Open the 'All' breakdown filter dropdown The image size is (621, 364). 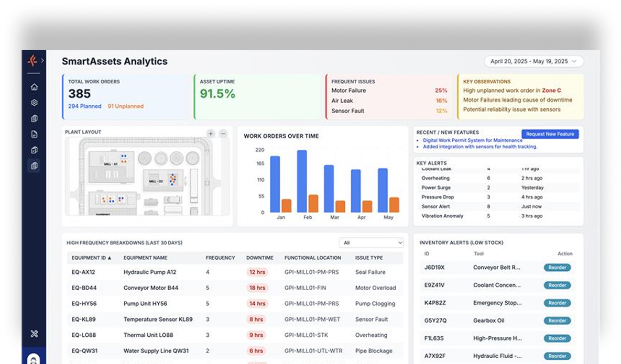pyautogui.click(x=371, y=243)
